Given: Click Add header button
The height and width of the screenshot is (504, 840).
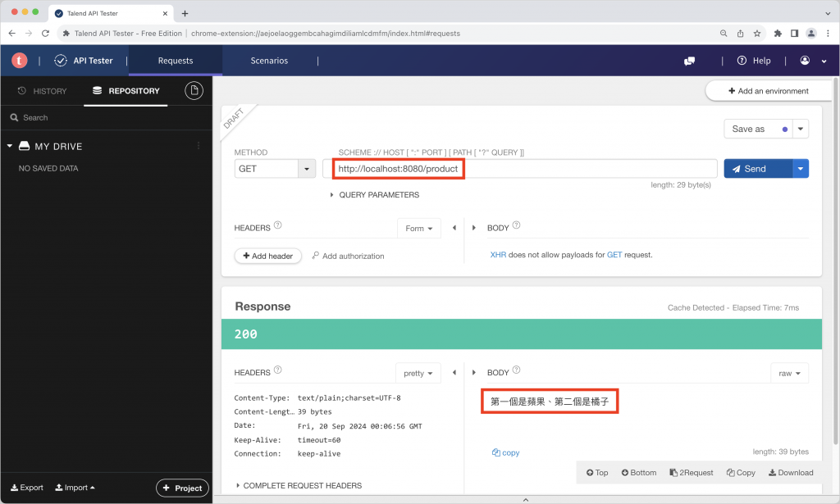Looking at the screenshot, I should click(268, 256).
